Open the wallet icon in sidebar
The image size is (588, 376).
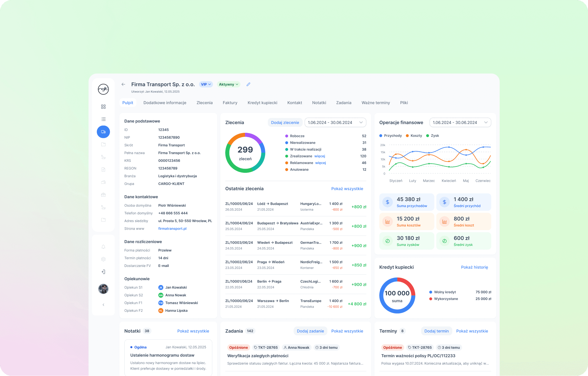(103, 182)
